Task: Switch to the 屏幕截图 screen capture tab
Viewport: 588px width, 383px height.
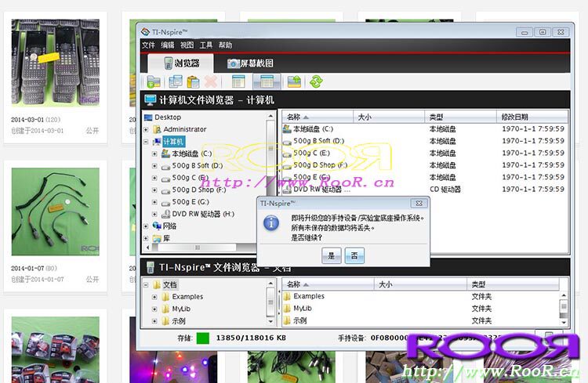Action: (251, 63)
